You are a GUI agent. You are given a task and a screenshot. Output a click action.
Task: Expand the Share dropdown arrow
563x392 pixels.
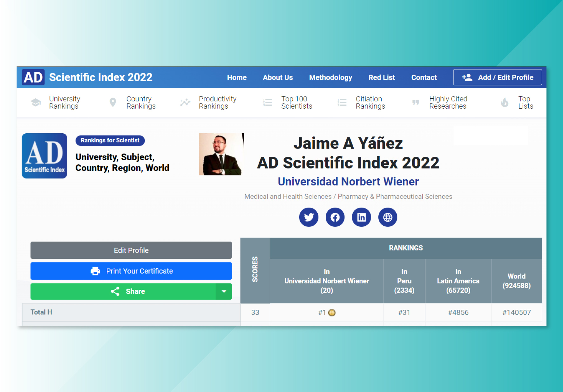click(x=224, y=291)
